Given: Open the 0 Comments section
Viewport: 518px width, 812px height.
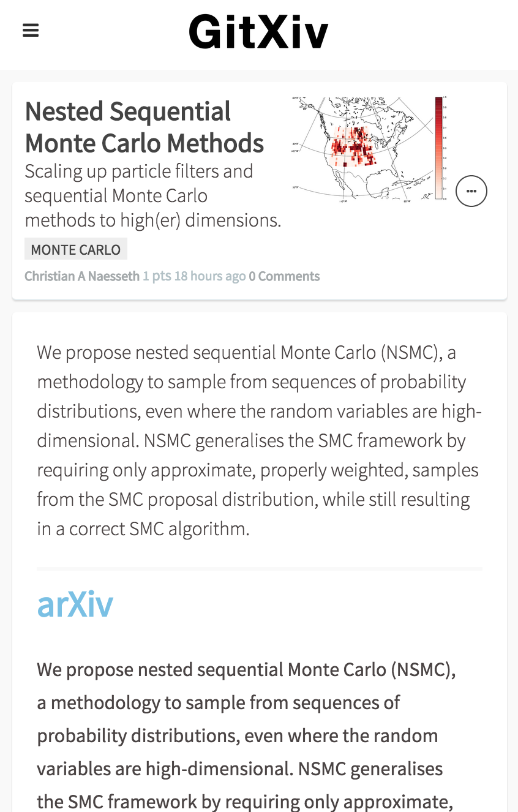Looking at the screenshot, I should [x=284, y=276].
